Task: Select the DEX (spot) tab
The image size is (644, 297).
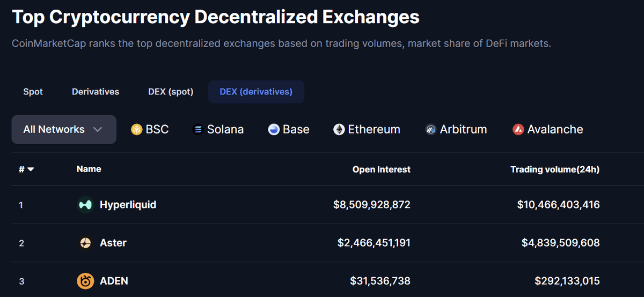Action: pos(171,92)
